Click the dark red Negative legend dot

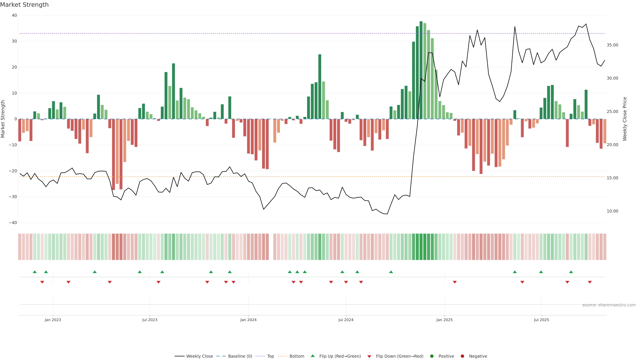click(x=462, y=356)
